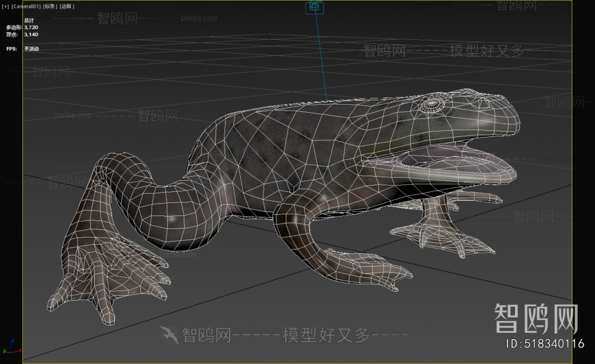This screenshot has height=364, width=595.
Task: Open the [+] viewport general menu
Action: 5,6
